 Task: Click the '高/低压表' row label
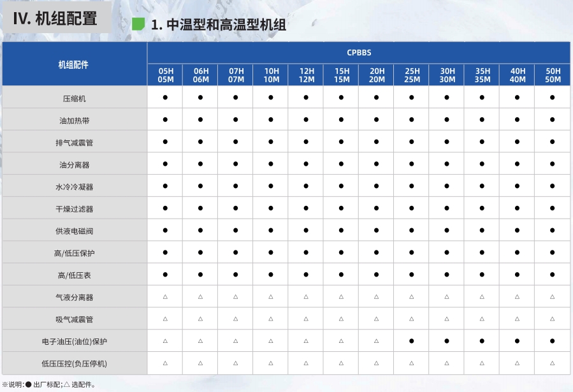74,275
